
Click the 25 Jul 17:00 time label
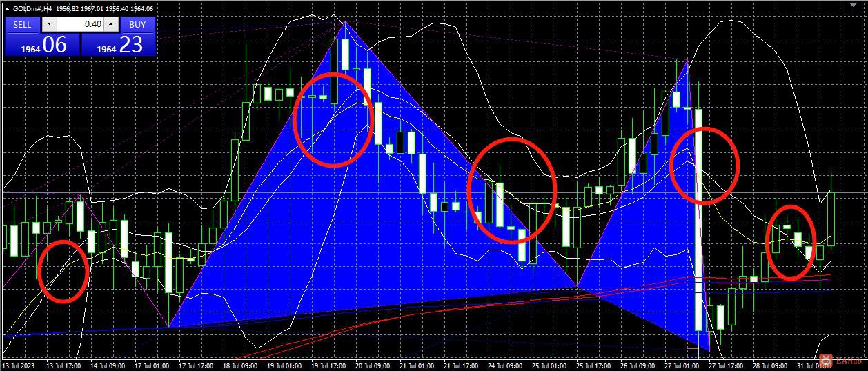point(593,366)
